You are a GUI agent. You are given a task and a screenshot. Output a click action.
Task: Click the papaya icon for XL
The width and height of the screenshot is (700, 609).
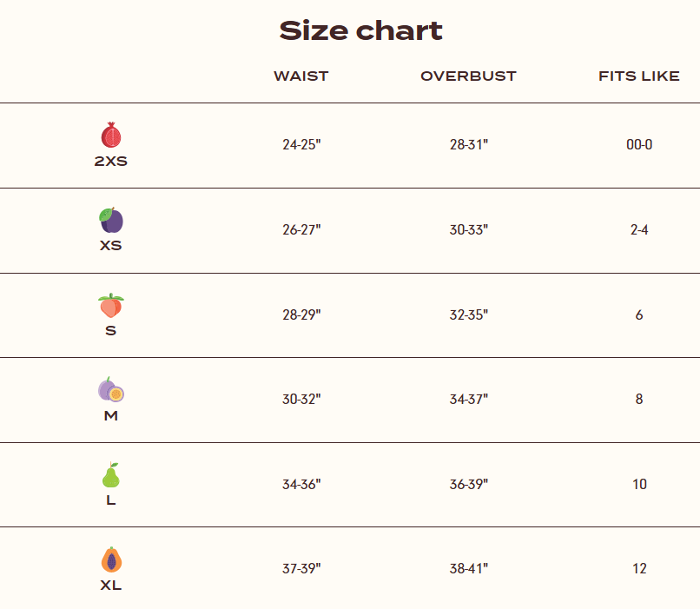click(x=111, y=559)
